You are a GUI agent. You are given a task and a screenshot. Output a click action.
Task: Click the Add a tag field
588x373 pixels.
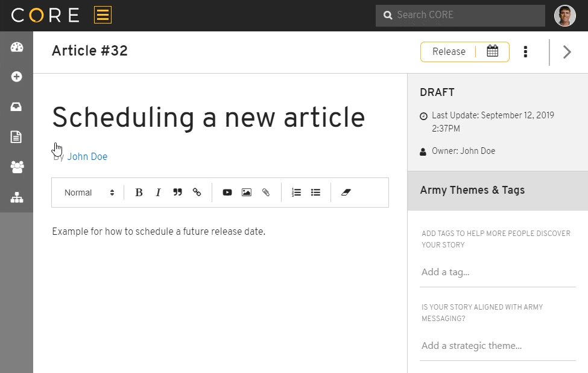coord(498,272)
